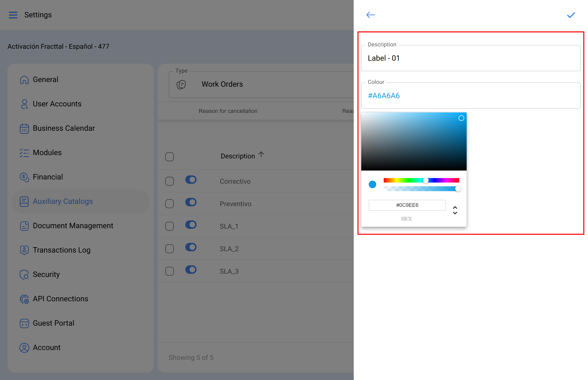Viewport: 588px width, 380px height.
Task: Click the back arrow icon
Action: pos(370,15)
